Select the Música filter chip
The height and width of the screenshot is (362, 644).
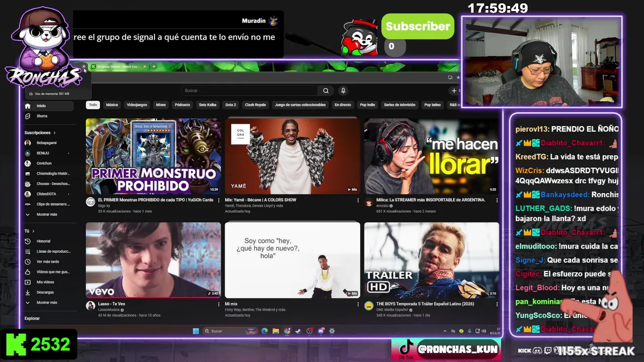tap(112, 105)
